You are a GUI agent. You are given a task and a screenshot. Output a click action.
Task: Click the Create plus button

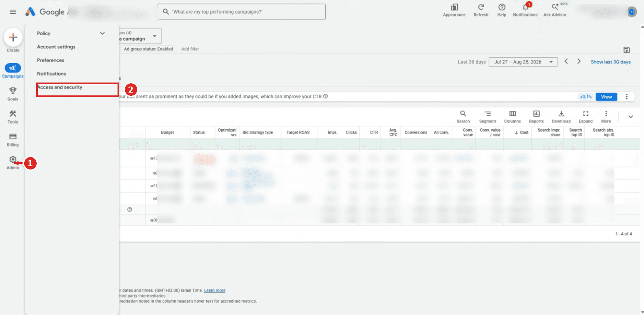(13, 37)
